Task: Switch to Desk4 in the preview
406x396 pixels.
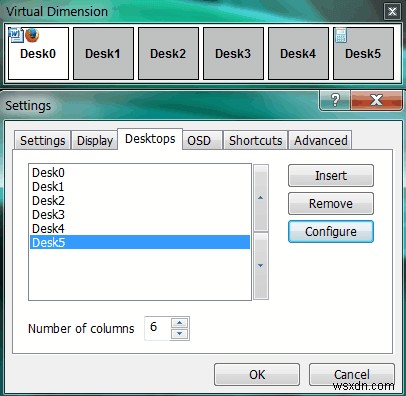Action: [x=298, y=54]
